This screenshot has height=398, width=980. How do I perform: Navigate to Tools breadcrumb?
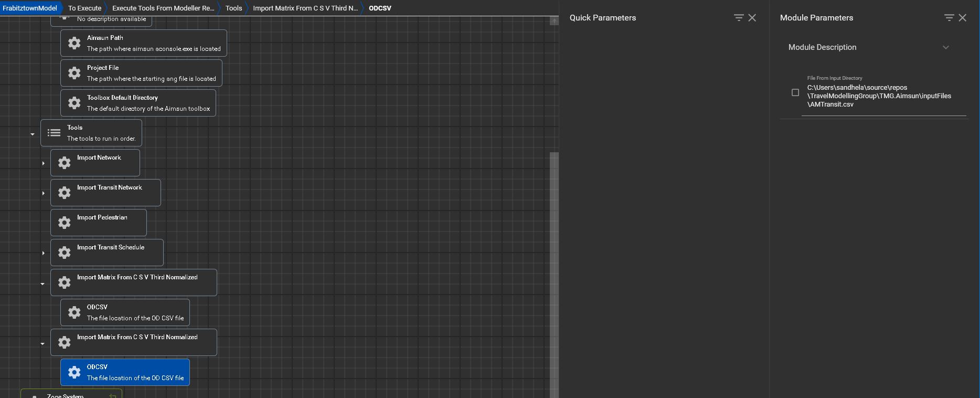[x=233, y=8]
